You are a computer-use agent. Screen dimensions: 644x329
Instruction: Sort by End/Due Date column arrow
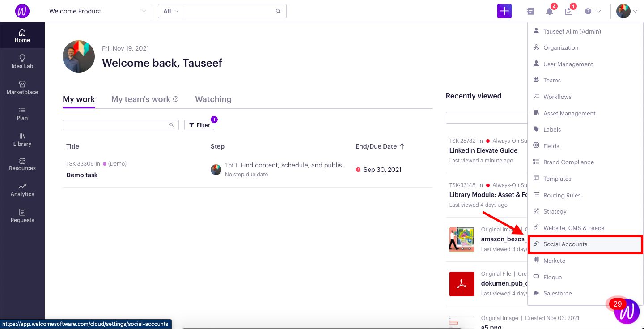pyautogui.click(x=402, y=146)
